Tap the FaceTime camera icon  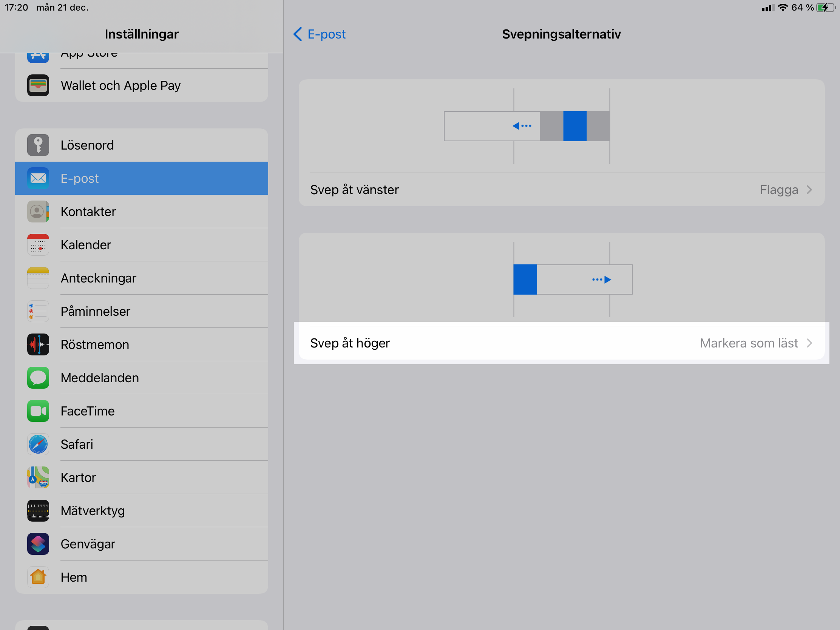click(x=38, y=411)
